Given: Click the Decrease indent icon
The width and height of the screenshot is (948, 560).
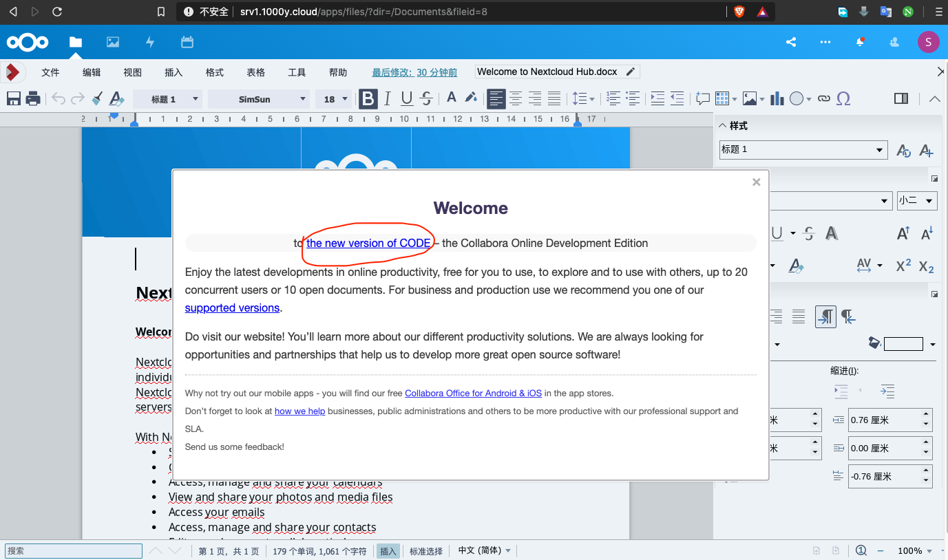Looking at the screenshot, I should [677, 99].
